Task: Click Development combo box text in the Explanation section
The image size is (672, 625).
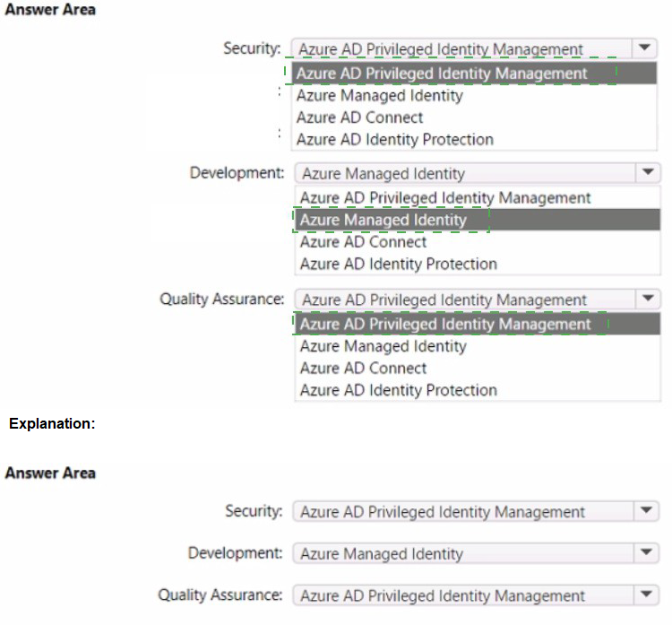Action: click(x=382, y=554)
